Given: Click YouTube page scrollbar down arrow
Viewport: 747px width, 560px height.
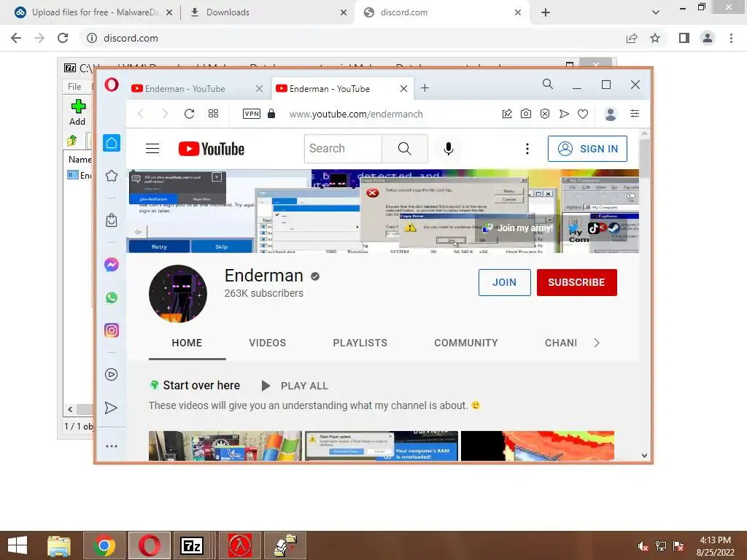Looking at the screenshot, I should pyautogui.click(x=644, y=455).
